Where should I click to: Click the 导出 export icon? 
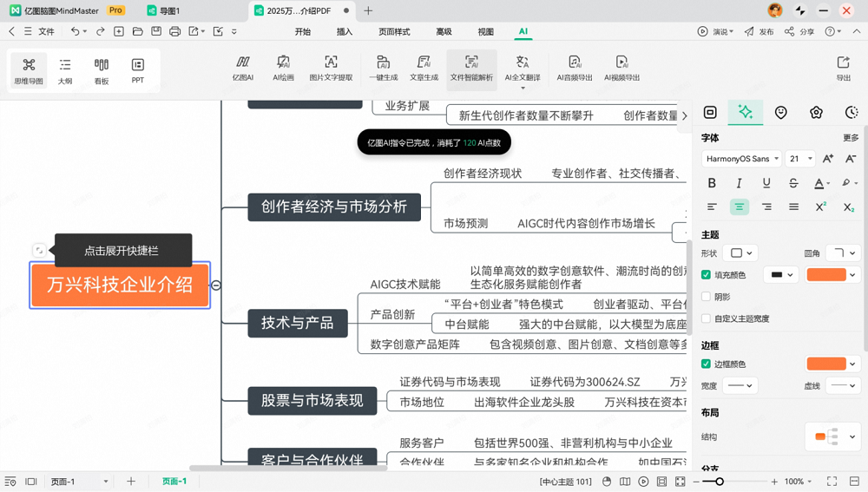(x=843, y=68)
